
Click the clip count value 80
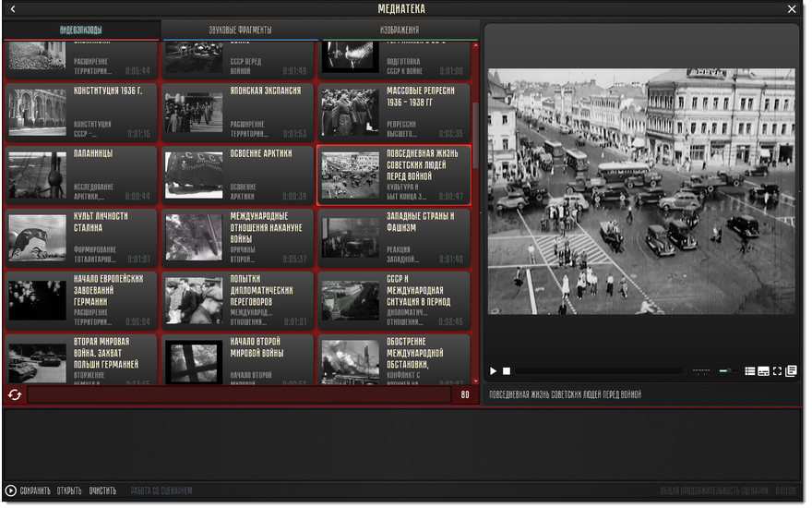[x=465, y=395]
